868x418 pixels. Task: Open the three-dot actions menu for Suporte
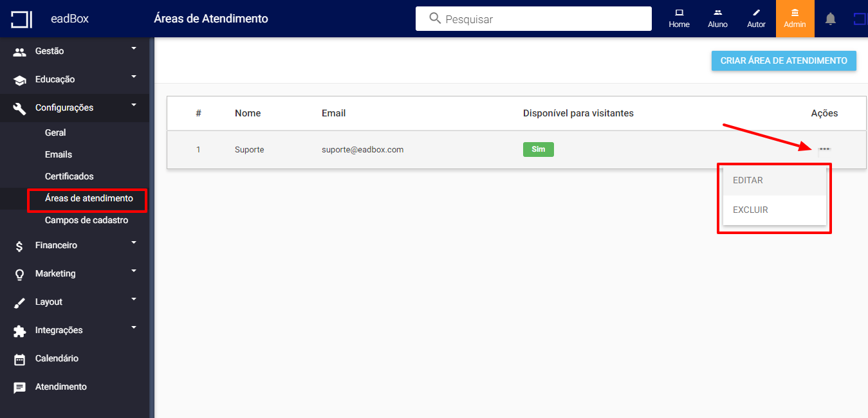pyautogui.click(x=824, y=149)
